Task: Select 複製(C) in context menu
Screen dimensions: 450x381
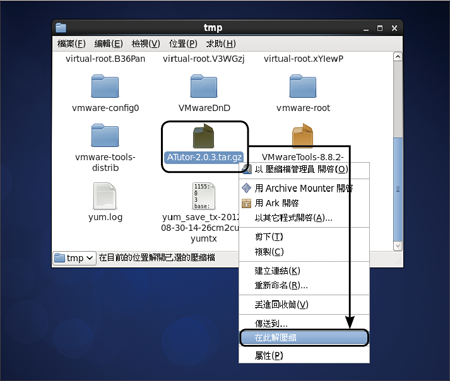Action: 304,252
